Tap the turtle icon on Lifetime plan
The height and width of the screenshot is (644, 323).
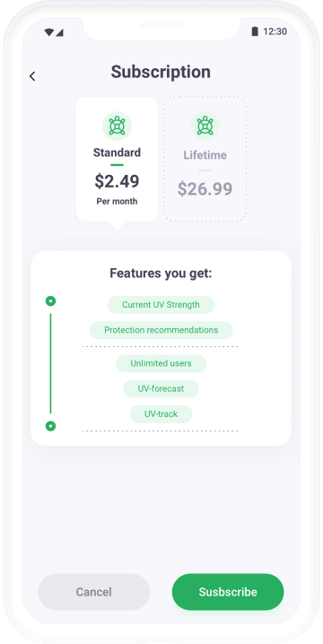coord(205,126)
